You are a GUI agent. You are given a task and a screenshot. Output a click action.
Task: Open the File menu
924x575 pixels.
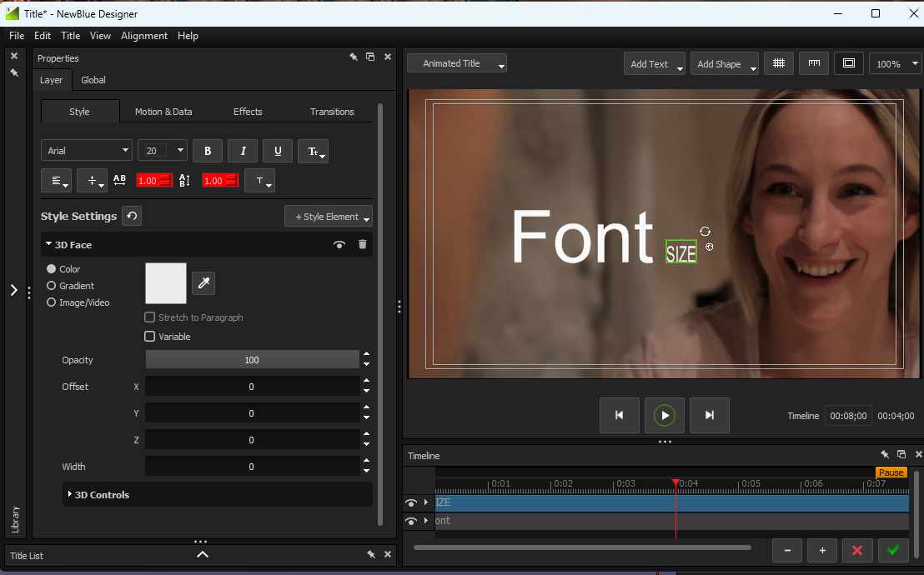coord(17,35)
